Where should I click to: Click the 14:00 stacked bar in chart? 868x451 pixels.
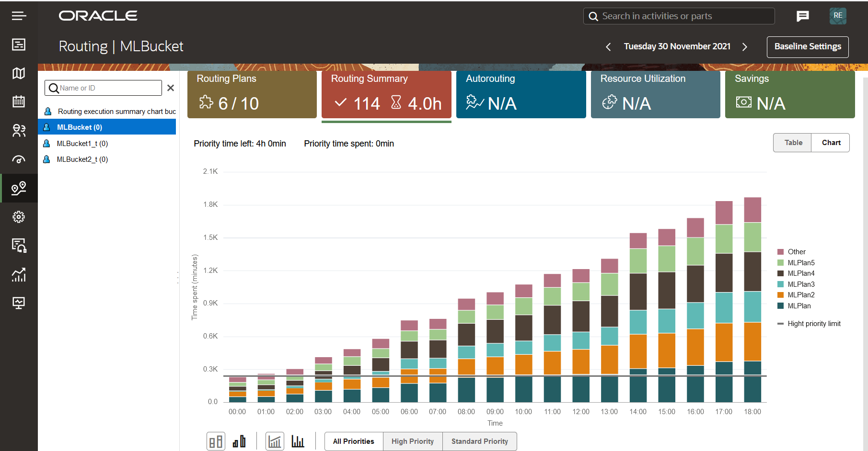pos(638,317)
